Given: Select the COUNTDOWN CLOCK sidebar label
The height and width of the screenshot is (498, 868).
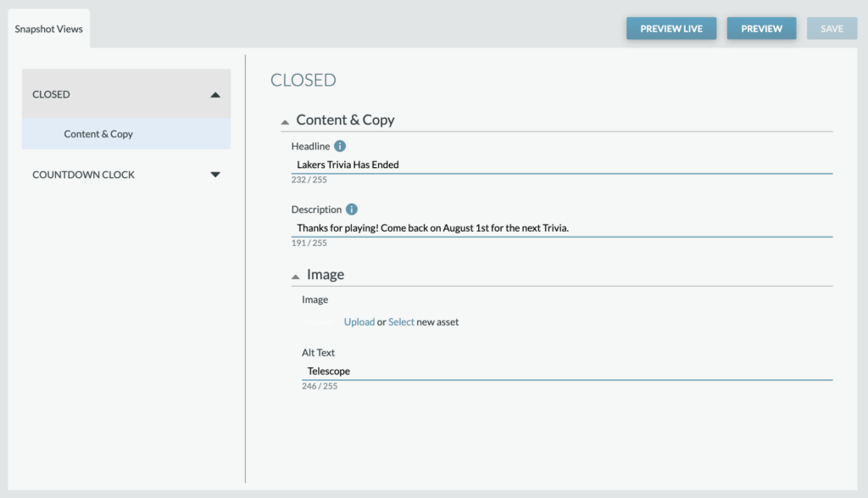Looking at the screenshot, I should pos(84,175).
